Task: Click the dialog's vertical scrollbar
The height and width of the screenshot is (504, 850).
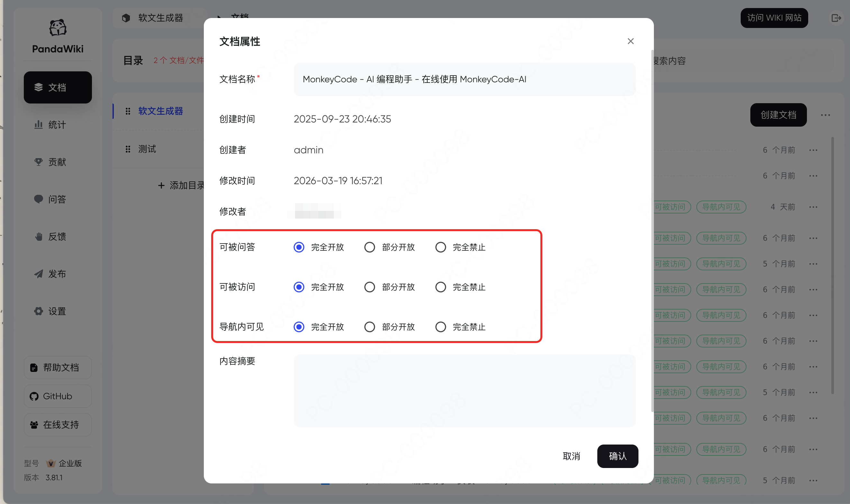Action: point(652,231)
